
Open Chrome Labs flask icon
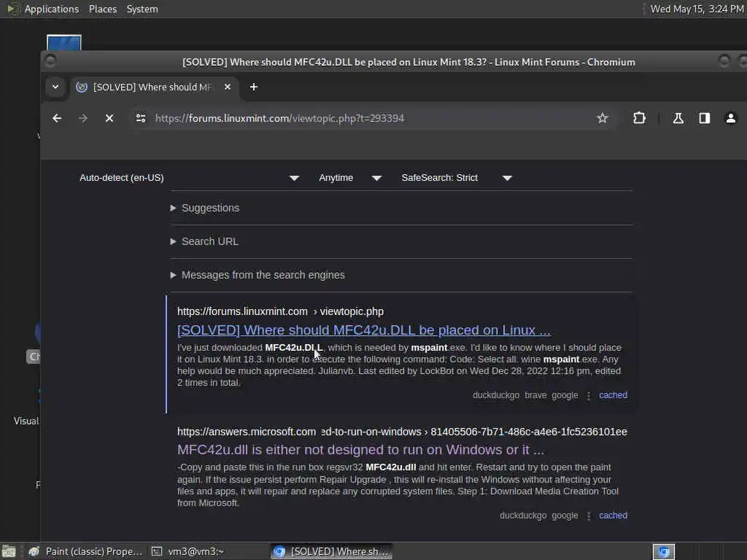[x=678, y=118]
